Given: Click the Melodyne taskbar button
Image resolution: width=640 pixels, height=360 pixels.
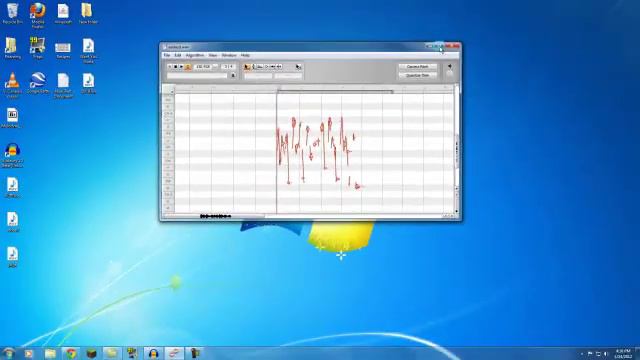Looking at the screenshot, I should point(174,353).
